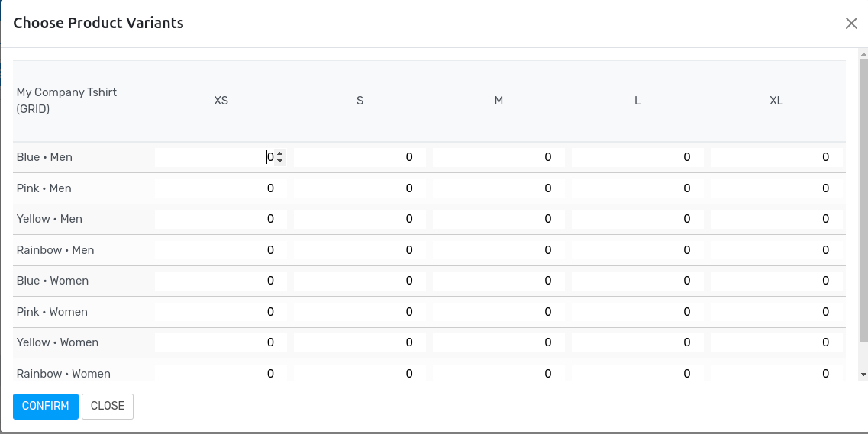This screenshot has width=868, height=434.
Task: Focus the Blue Women size XL quantity field
Action: pos(776,281)
